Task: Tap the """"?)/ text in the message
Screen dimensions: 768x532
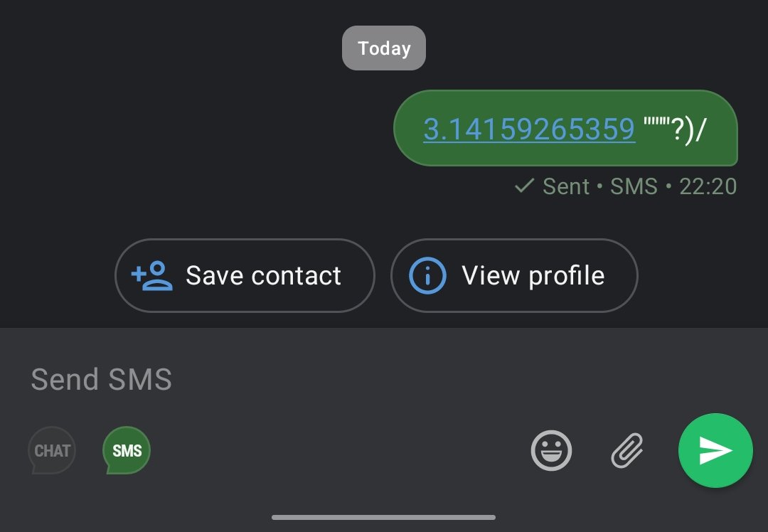Action: pyautogui.click(x=675, y=129)
